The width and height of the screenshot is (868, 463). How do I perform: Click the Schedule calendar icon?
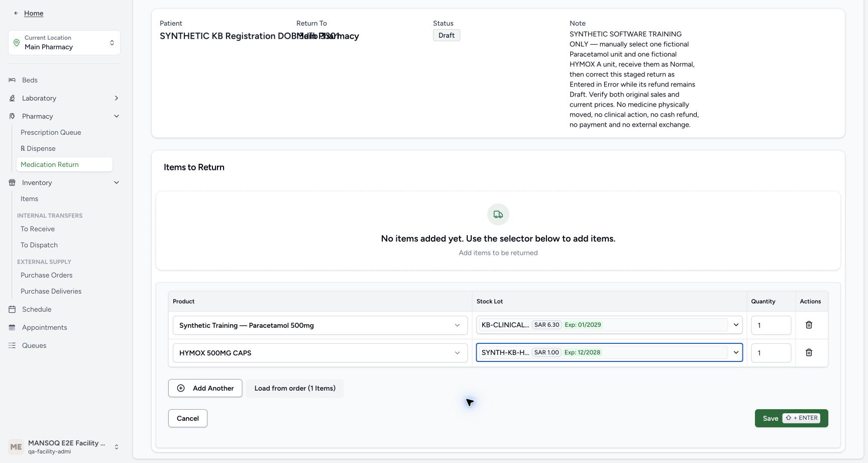[x=12, y=309]
